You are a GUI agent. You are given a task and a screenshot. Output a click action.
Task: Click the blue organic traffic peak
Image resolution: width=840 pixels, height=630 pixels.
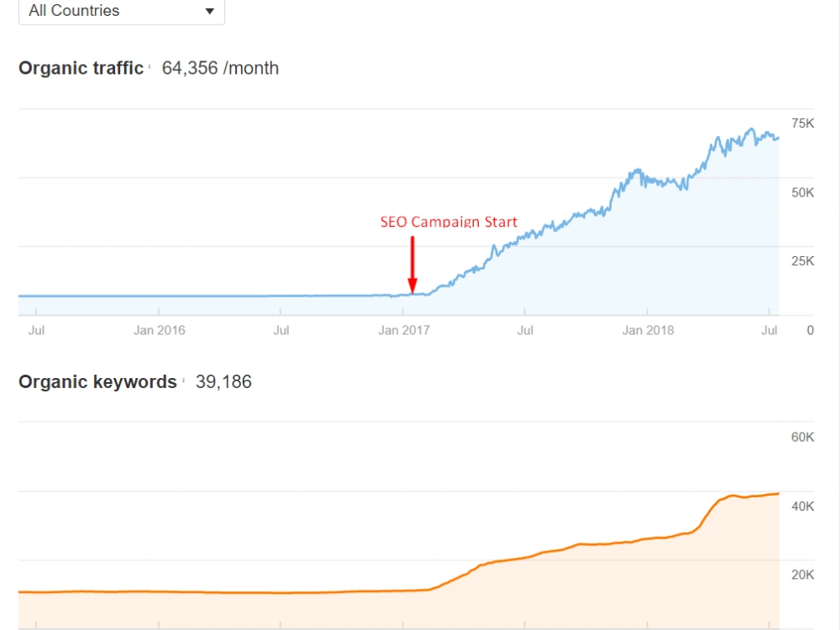tap(752, 129)
